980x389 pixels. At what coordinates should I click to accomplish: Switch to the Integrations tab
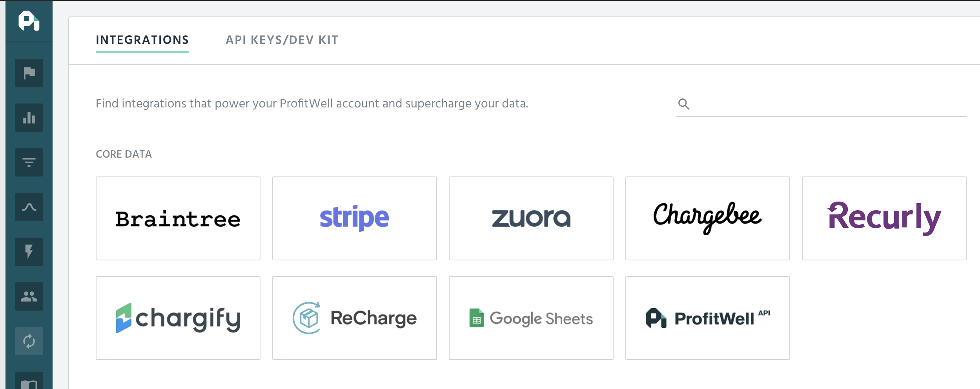(x=142, y=40)
